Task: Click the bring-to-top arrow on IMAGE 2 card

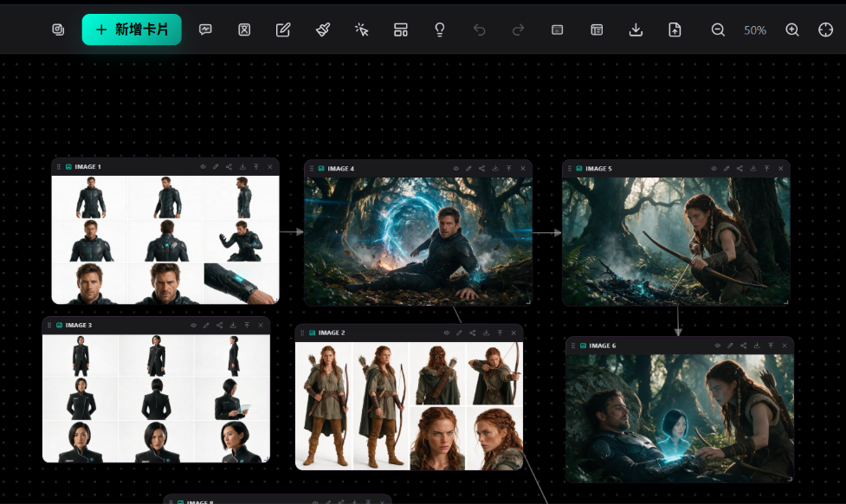Action: 500,333
